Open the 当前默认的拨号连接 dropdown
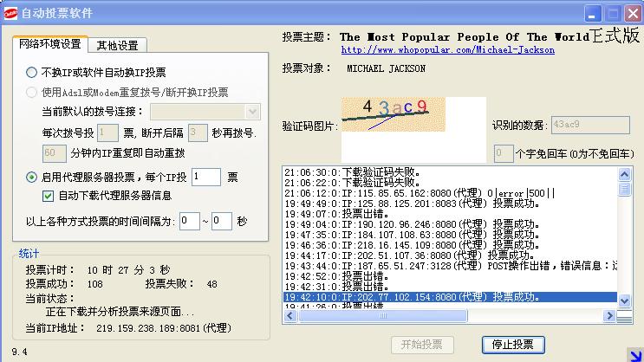644x362 pixels. point(205,112)
